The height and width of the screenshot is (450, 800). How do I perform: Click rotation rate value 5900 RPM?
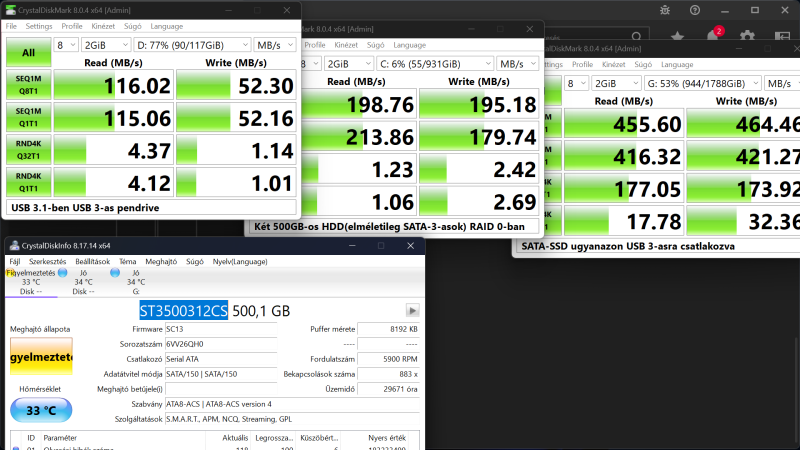388,359
